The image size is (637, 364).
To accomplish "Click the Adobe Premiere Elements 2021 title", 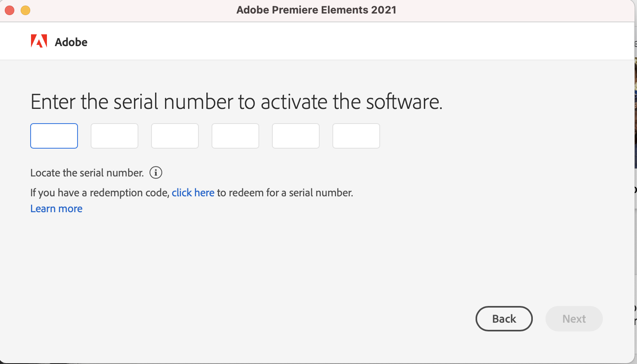I will pyautogui.click(x=316, y=10).
